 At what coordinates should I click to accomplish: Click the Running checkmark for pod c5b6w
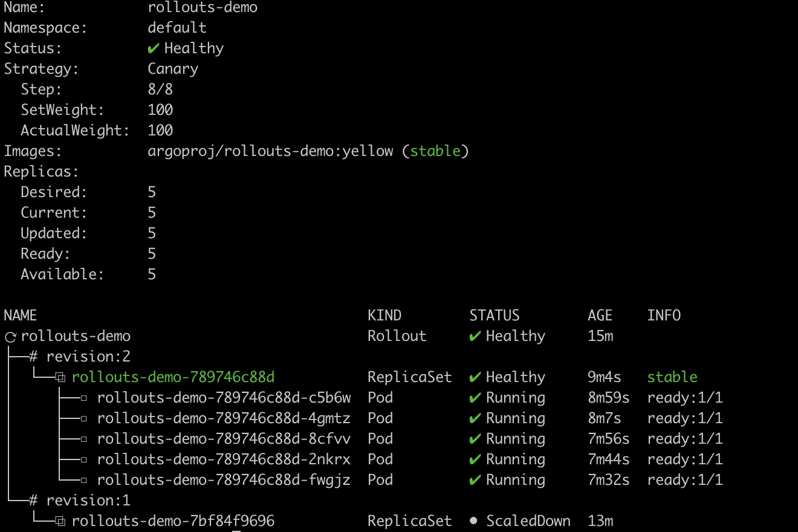pyautogui.click(x=475, y=398)
